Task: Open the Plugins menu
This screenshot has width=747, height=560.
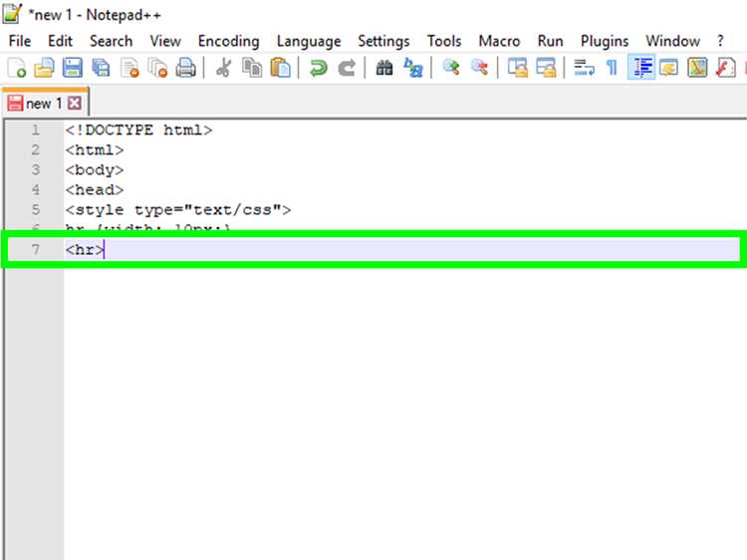Action: 605,41
